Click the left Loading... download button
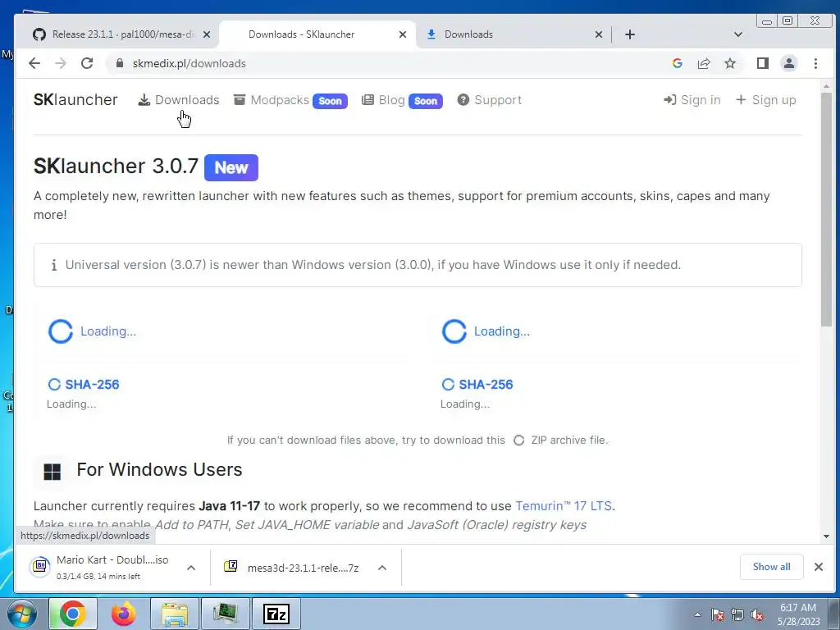The height and width of the screenshot is (630, 840). (x=92, y=331)
